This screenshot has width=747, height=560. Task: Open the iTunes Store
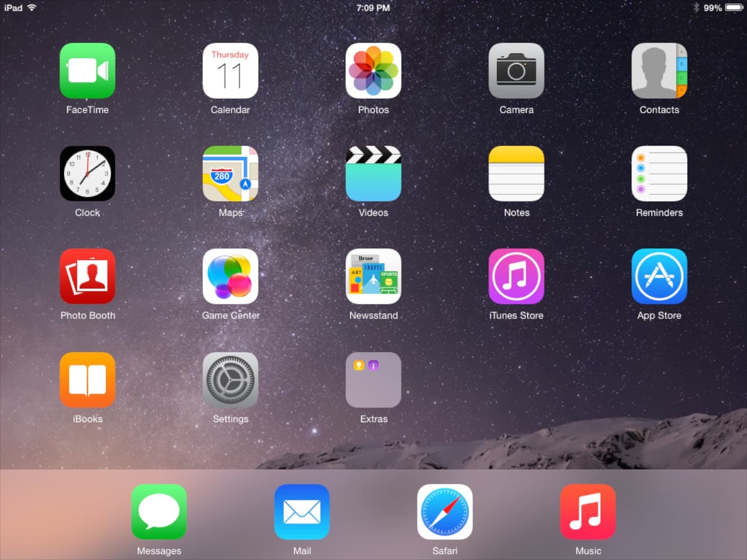click(517, 276)
